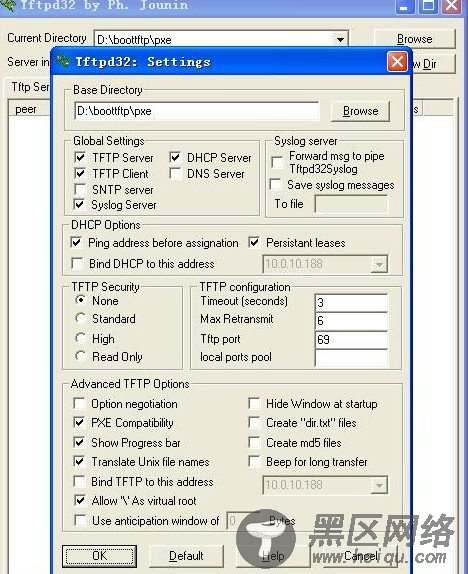This screenshot has width=468, height=574.
Task: Toggle Show Progress bar checkbox
Action: [x=79, y=442]
